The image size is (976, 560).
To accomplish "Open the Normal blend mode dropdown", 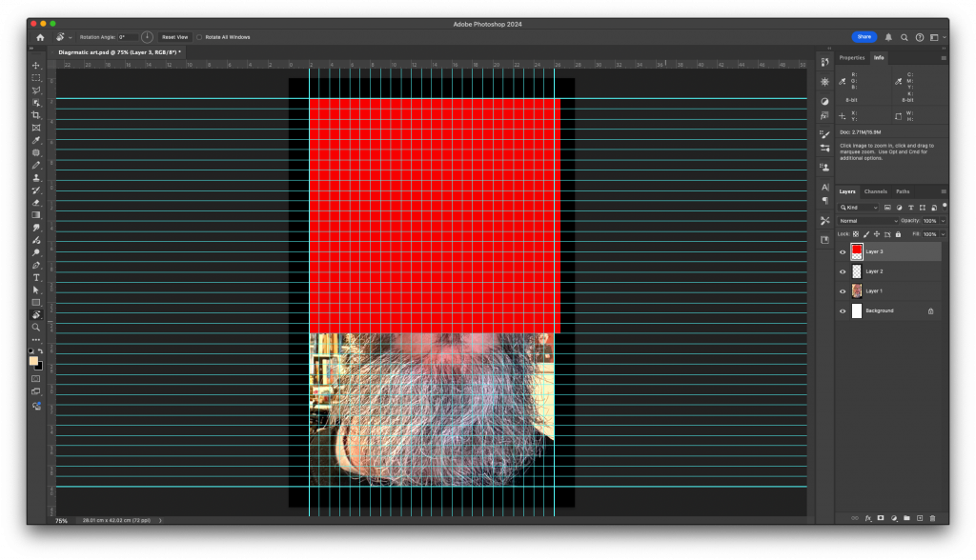I will click(x=867, y=220).
